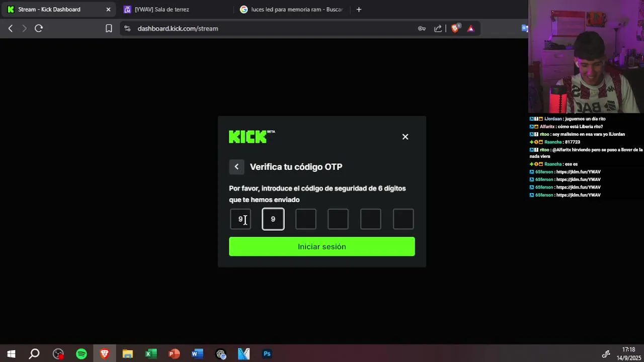Open site settings icon in address bar
The width and height of the screenshot is (644, 362).
(x=127, y=29)
